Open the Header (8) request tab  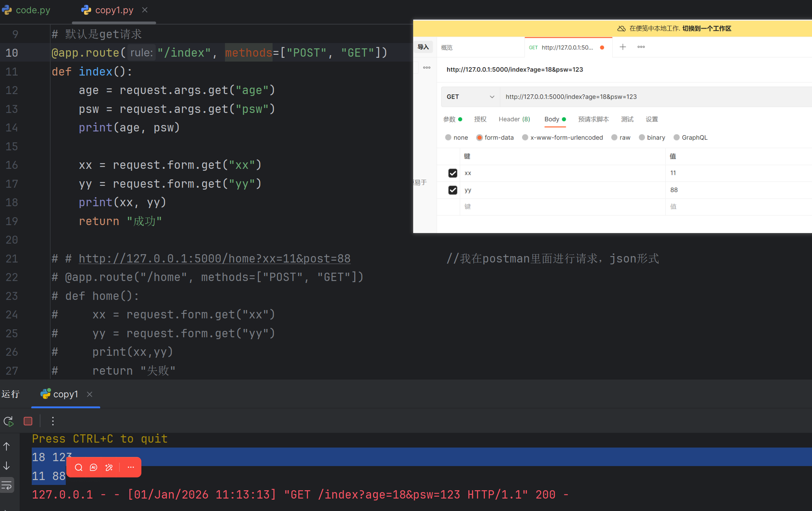pyautogui.click(x=514, y=119)
